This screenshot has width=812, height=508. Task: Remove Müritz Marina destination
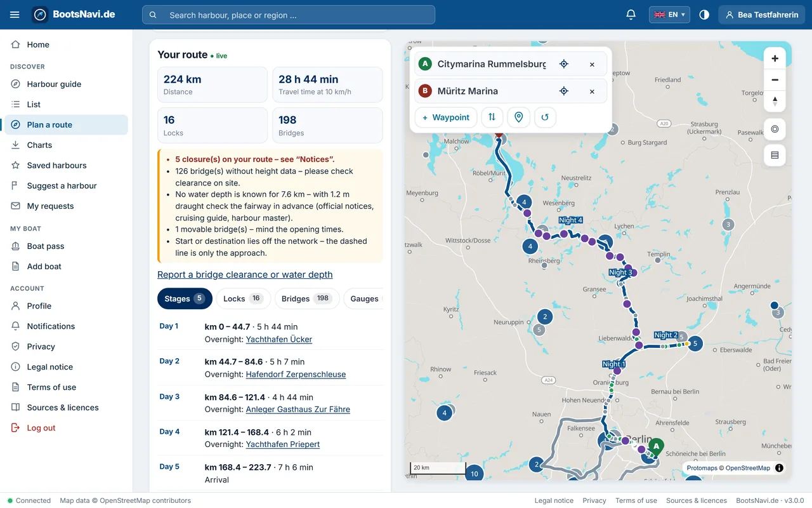(592, 91)
